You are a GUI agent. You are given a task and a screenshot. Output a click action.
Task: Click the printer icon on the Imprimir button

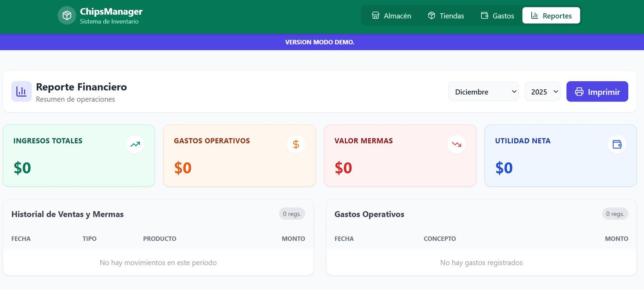point(579,92)
